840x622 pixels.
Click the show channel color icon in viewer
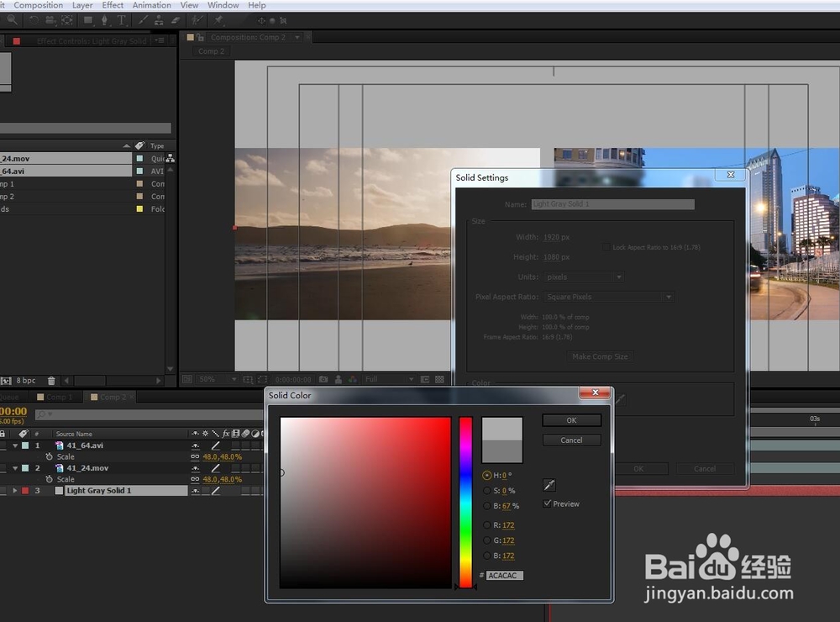coord(353,379)
